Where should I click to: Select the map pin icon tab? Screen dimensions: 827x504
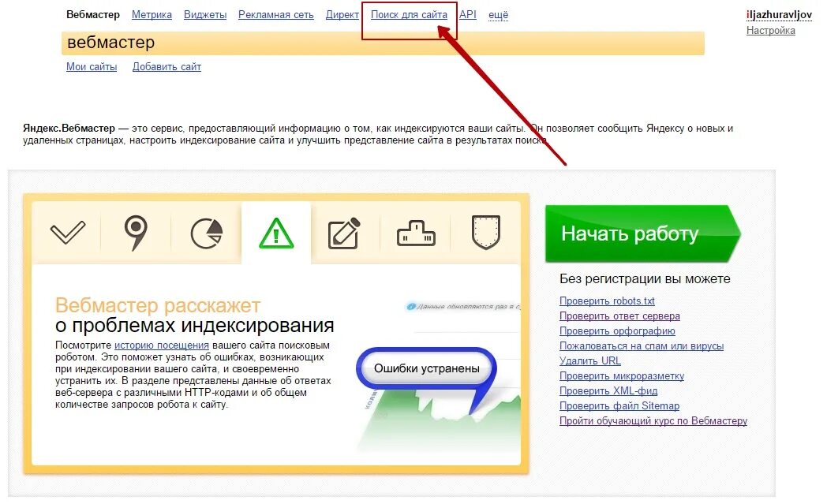(x=136, y=233)
